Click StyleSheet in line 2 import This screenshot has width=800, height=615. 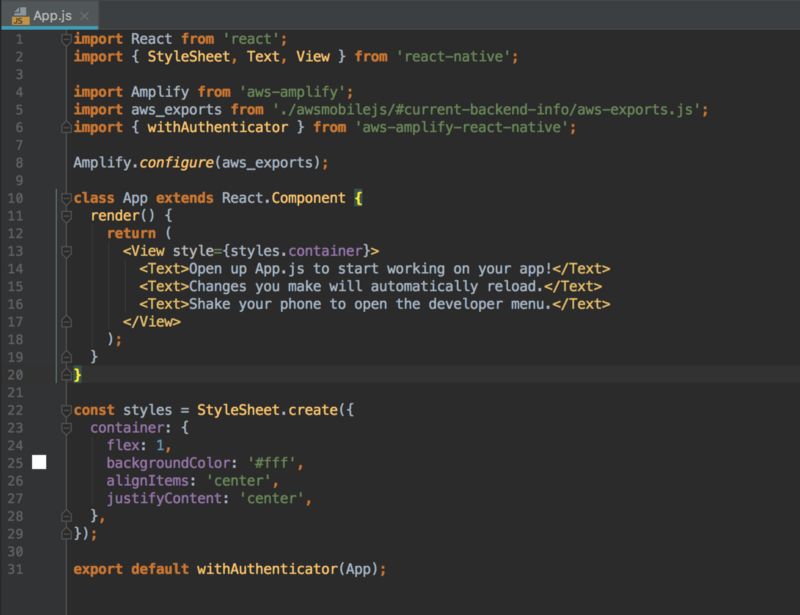click(x=189, y=57)
